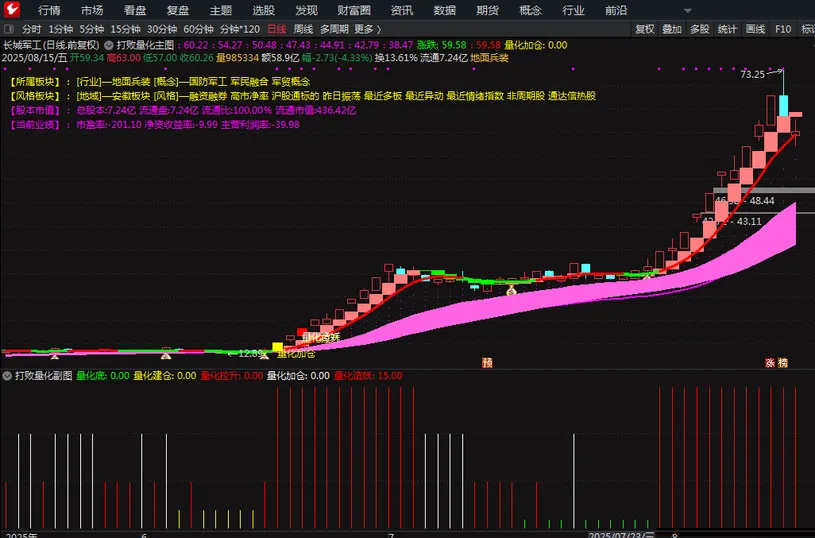This screenshot has width=815, height=538.
Task: Click the 43.11 price level label
Action: click(x=749, y=221)
